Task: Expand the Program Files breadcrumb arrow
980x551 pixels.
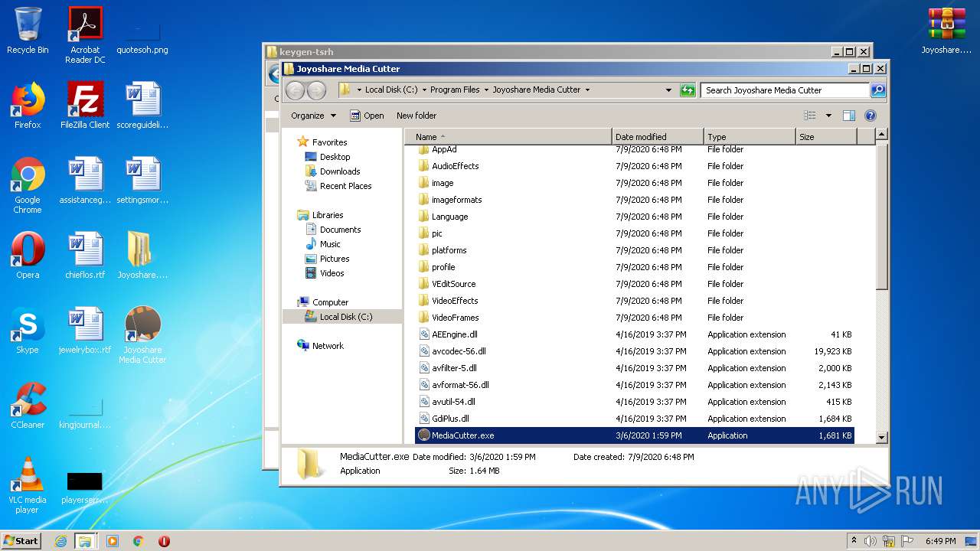Action: click(486, 90)
